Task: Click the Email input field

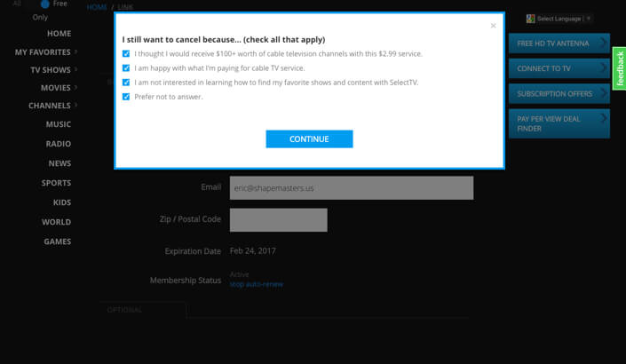Action: click(352, 188)
